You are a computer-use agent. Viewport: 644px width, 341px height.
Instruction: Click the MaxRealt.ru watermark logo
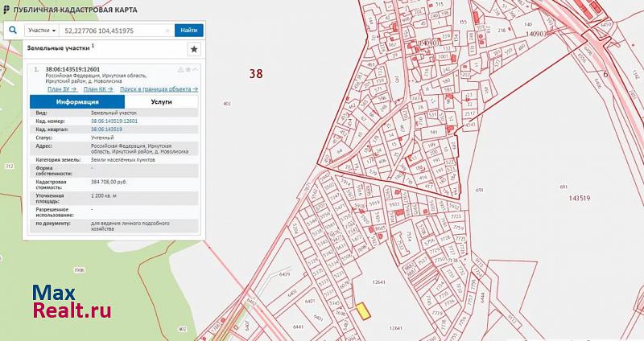72,302
